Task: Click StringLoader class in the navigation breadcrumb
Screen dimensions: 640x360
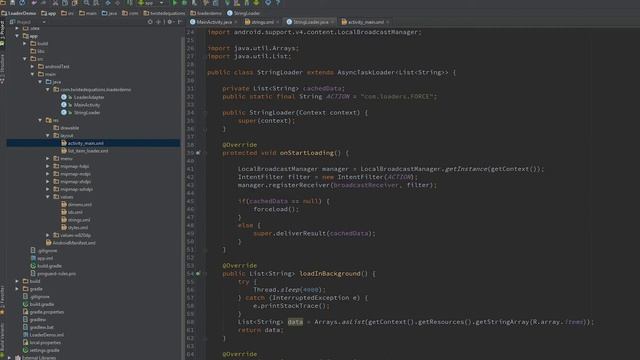Action: [x=244, y=13]
